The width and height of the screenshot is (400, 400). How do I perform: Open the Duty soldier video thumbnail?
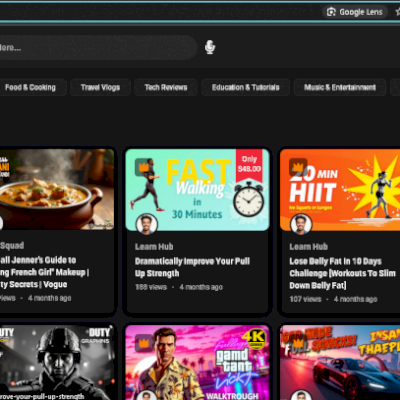pyautogui.click(x=57, y=363)
